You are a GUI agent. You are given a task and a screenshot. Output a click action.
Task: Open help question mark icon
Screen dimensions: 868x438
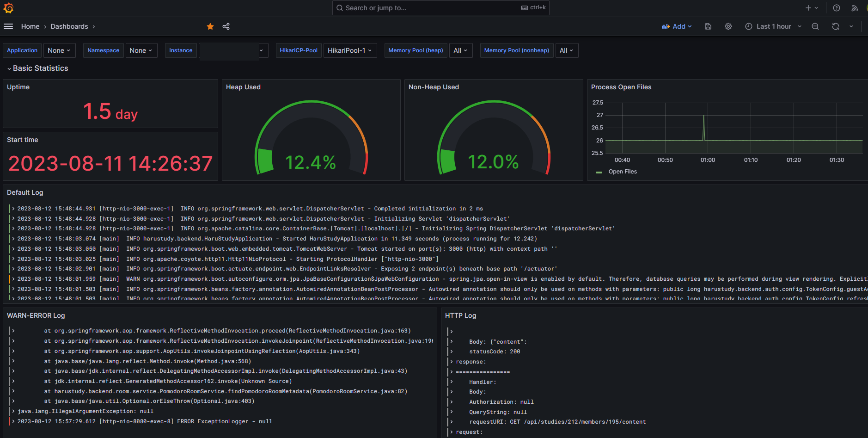837,8
